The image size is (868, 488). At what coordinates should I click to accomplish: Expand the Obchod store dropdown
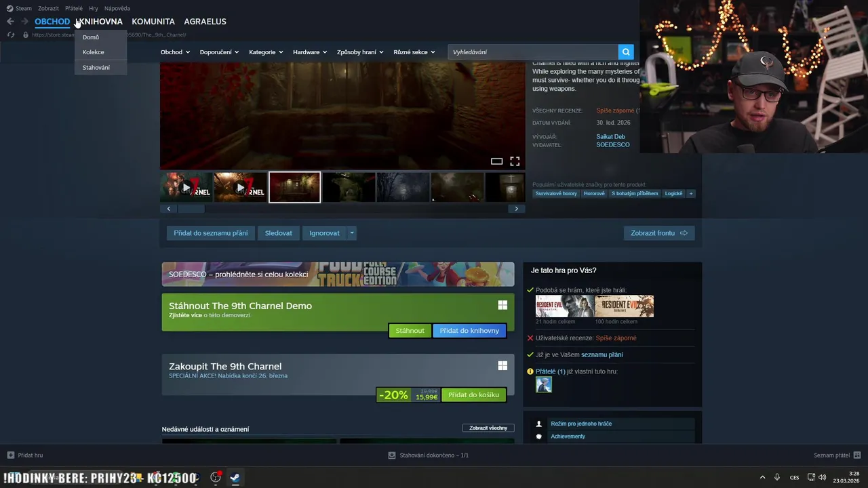[x=175, y=52]
